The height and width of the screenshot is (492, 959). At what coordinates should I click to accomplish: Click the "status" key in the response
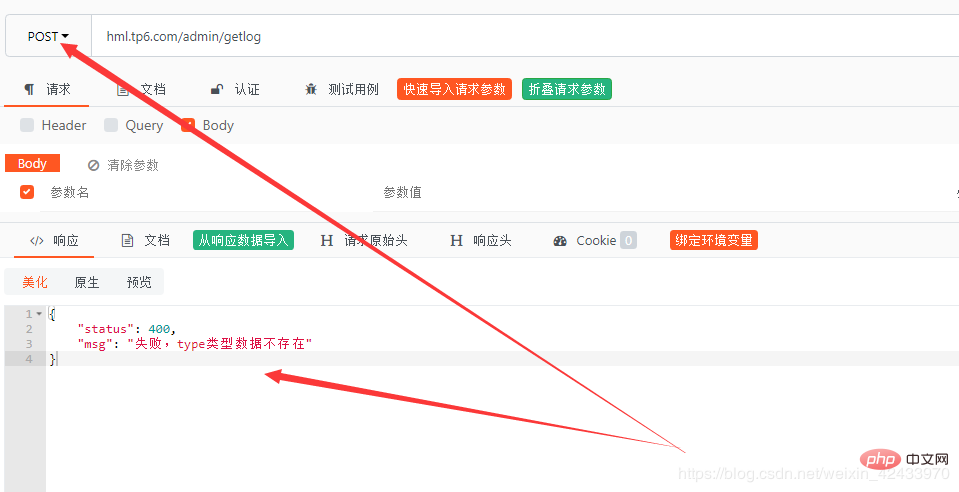[x=105, y=329]
